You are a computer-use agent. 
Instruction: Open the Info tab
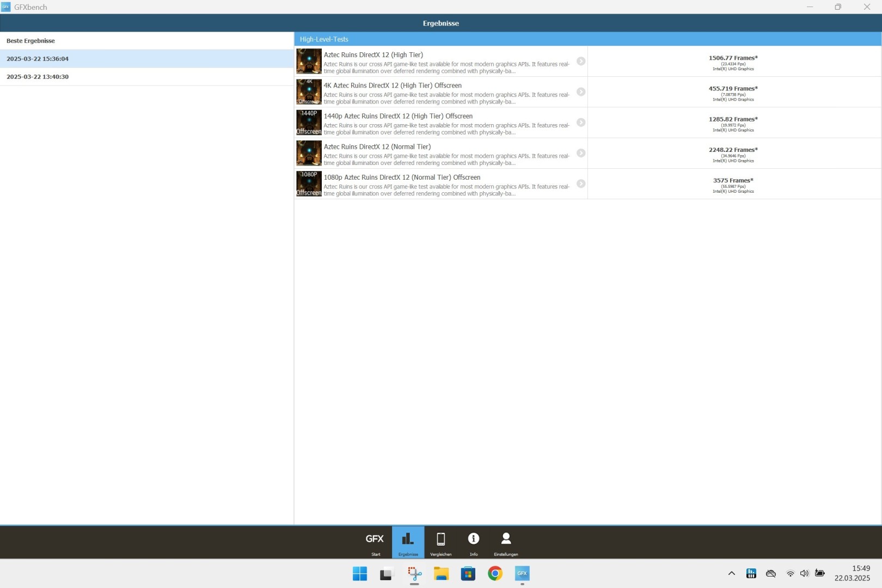tap(473, 542)
